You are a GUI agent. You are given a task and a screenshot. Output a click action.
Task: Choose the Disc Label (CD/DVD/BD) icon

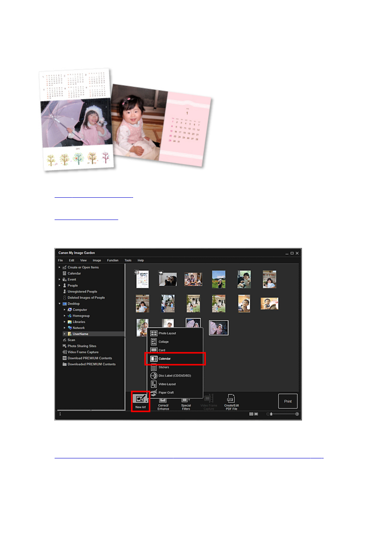(154, 376)
